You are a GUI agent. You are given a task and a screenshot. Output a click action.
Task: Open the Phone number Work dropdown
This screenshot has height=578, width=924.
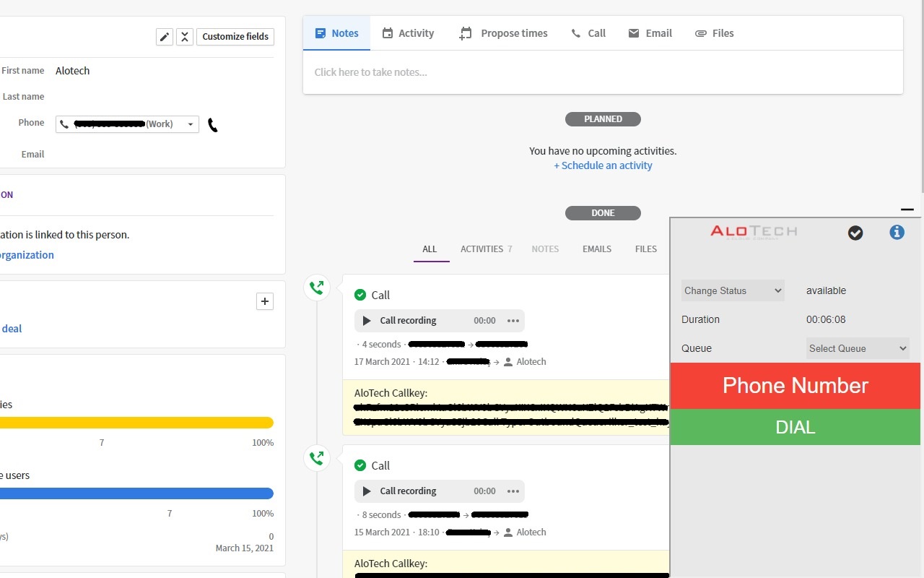click(127, 124)
